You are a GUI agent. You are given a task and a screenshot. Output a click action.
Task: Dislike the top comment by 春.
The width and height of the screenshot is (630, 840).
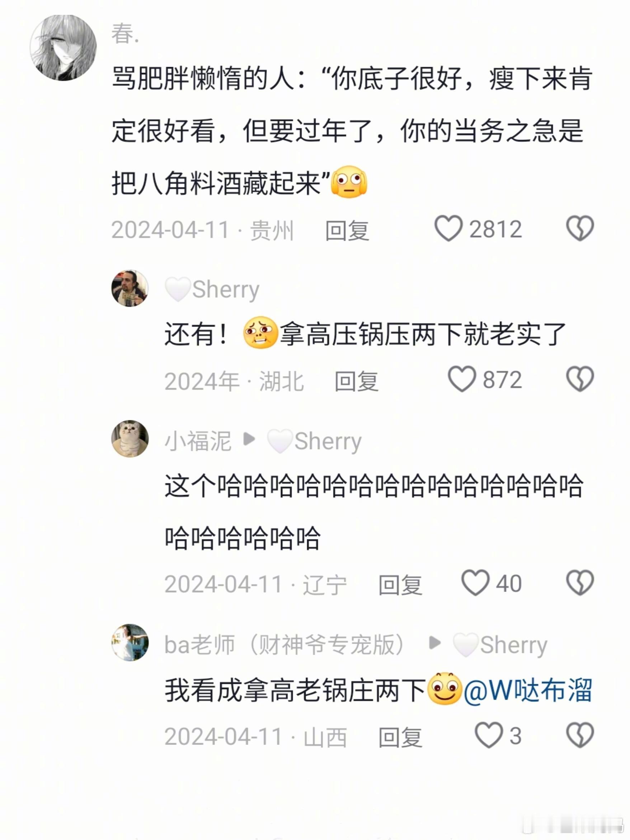(x=579, y=229)
